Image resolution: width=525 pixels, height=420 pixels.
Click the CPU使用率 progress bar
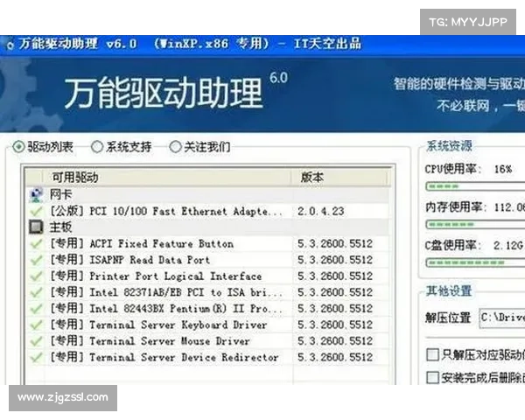(474, 186)
